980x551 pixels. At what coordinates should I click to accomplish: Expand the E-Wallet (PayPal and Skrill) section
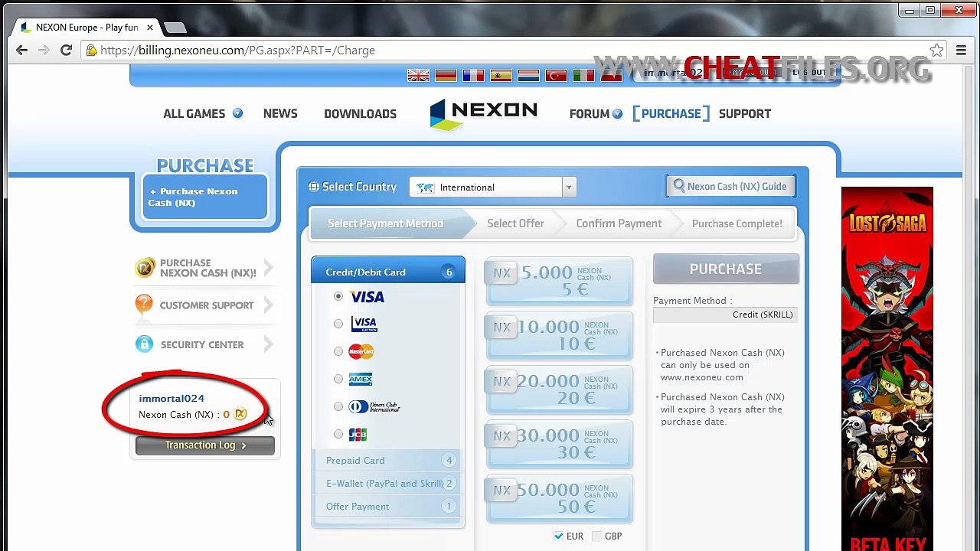coord(387,483)
